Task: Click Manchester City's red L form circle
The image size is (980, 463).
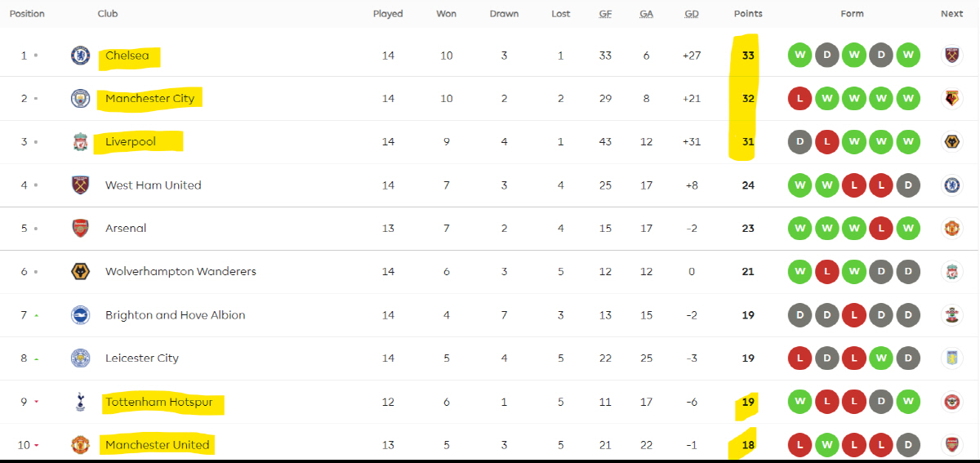Action: coord(800,99)
